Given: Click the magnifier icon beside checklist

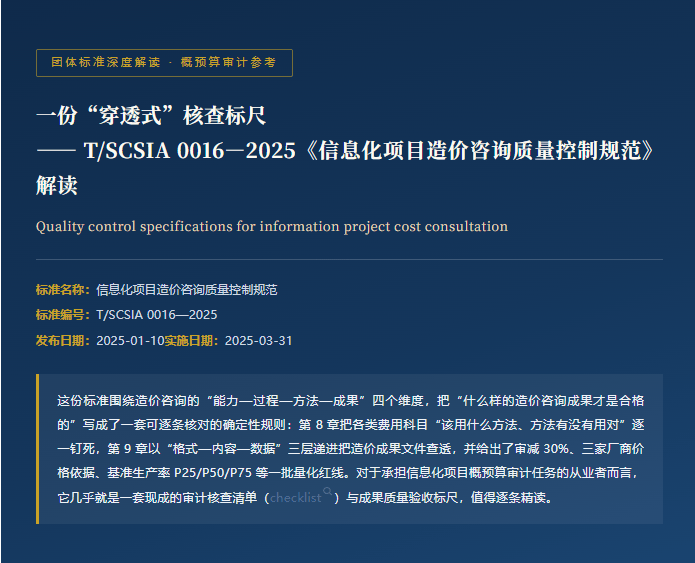Looking at the screenshot, I should pyautogui.click(x=328, y=491).
